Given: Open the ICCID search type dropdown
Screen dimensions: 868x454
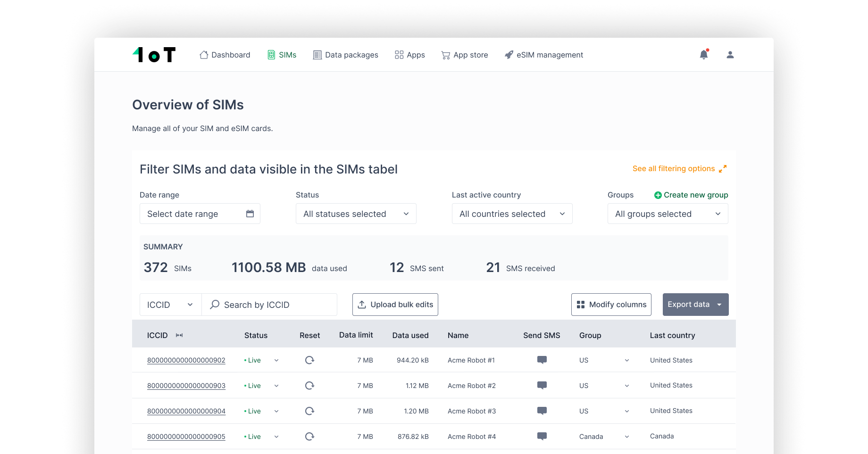Looking at the screenshot, I should (x=171, y=305).
